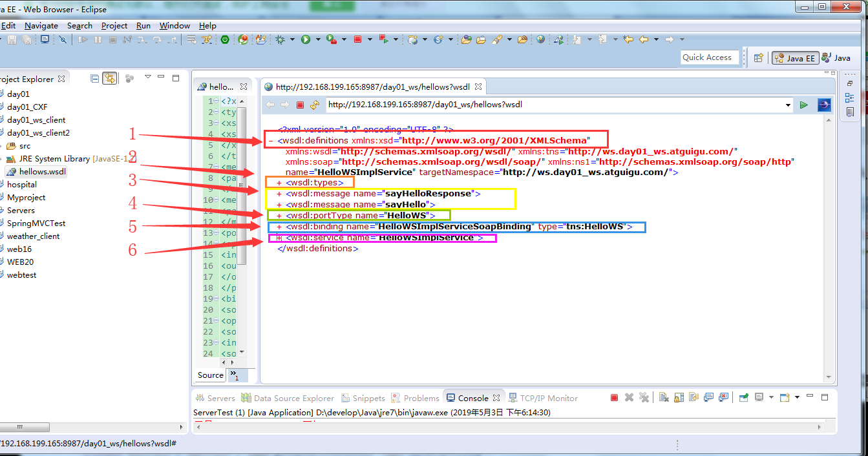
Task: Click browser back arrow in Web Browser tab
Action: [x=270, y=105]
